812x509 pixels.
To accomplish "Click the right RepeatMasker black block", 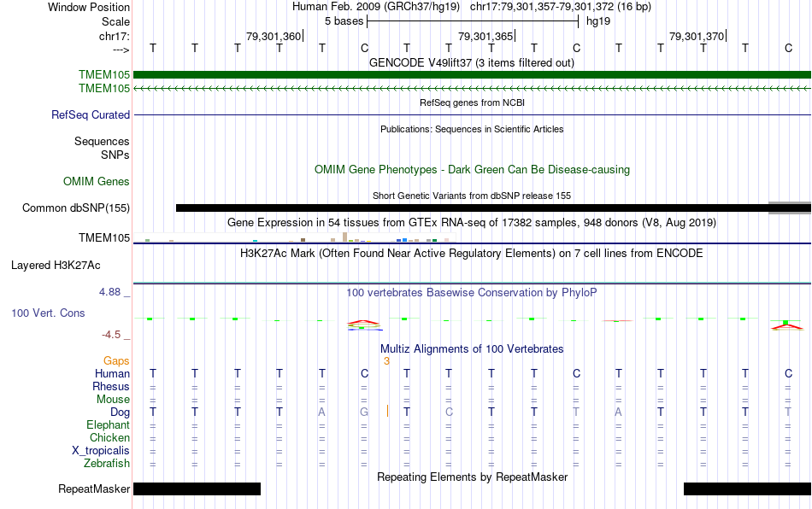I will coord(747,489).
